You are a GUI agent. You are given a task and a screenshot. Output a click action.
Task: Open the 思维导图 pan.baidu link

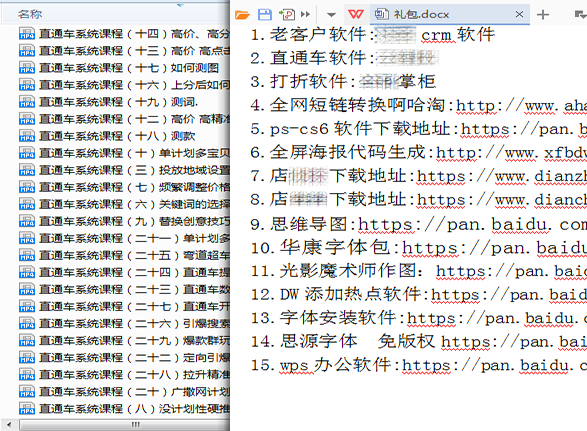(x=472, y=225)
